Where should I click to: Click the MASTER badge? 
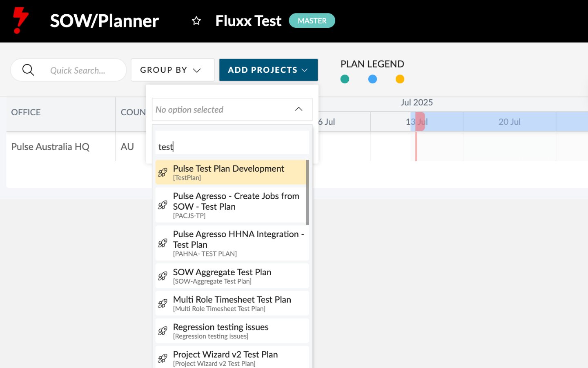pyautogui.click(x=312, y=20)
